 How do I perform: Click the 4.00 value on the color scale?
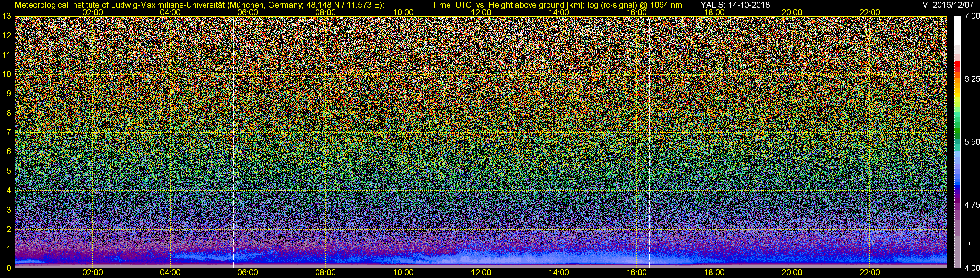point(972,268)
